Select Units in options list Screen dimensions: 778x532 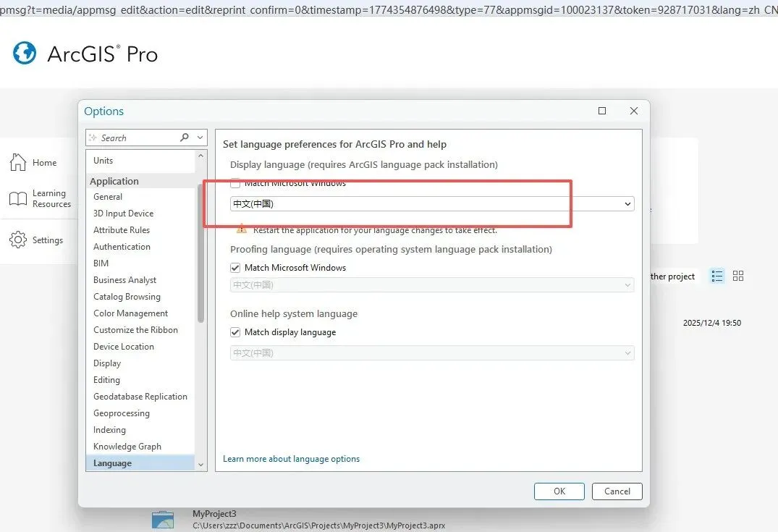point(103,161)
